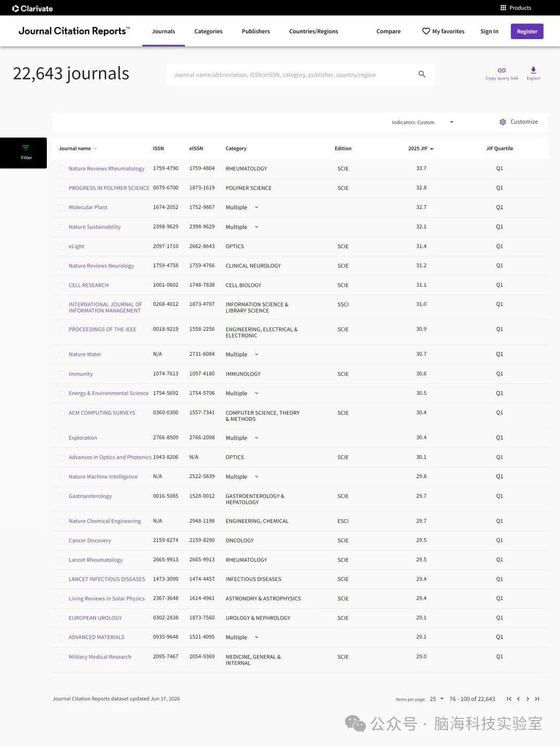Click the eISSN column header
This screenshot has width=560, height=746.
[196, 149]
